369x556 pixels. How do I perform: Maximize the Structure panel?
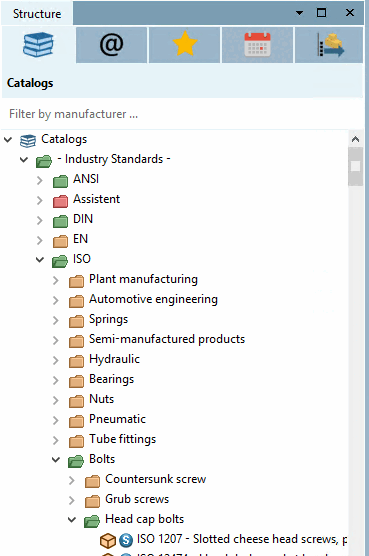tap(322, 13)
